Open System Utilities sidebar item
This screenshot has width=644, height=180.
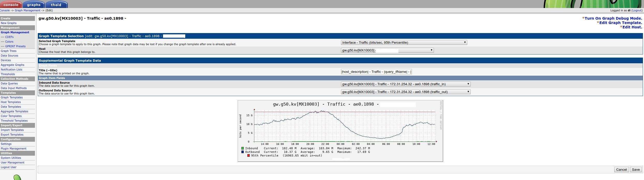tap(11, 158)
